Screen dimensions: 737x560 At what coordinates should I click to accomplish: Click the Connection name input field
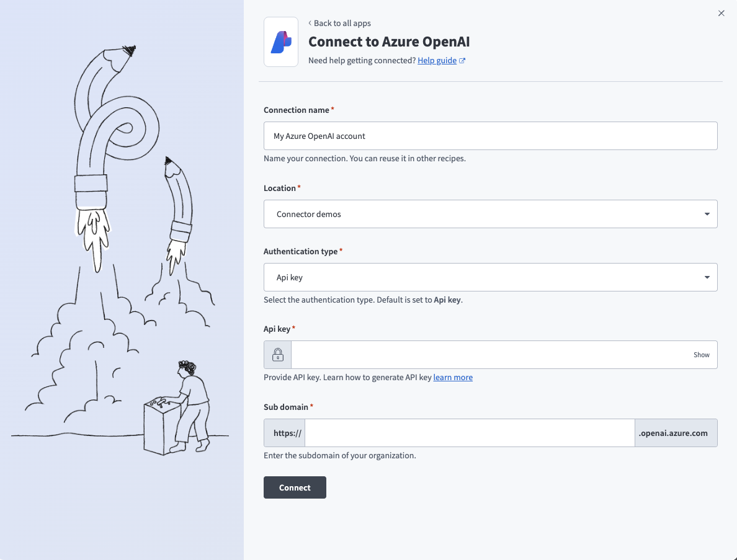[490, 135]
